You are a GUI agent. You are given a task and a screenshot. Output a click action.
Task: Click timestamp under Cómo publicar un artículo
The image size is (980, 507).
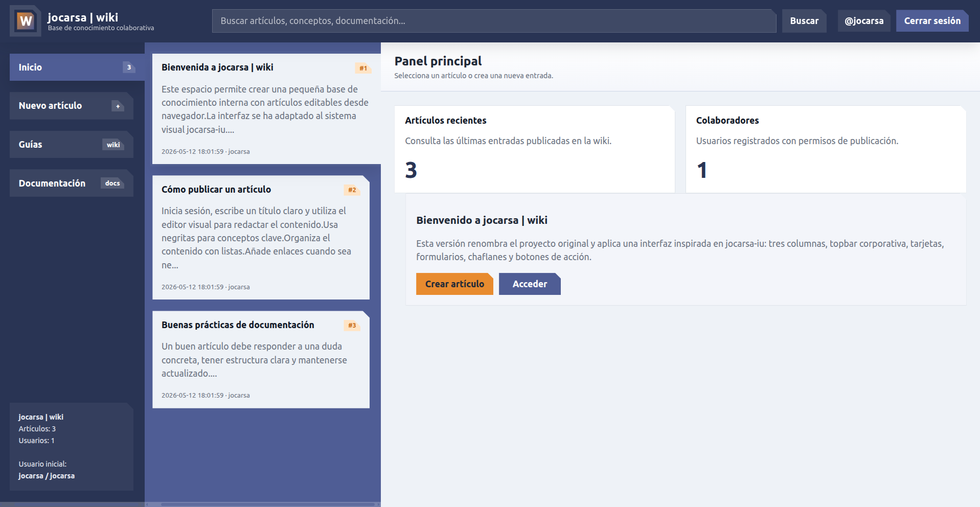click(x=206, y=287)
